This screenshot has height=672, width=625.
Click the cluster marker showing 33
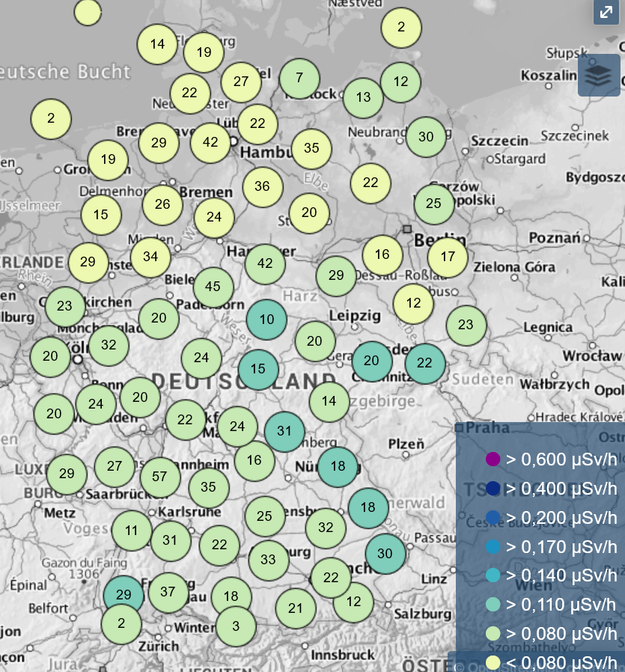click(x=269, y=560)
